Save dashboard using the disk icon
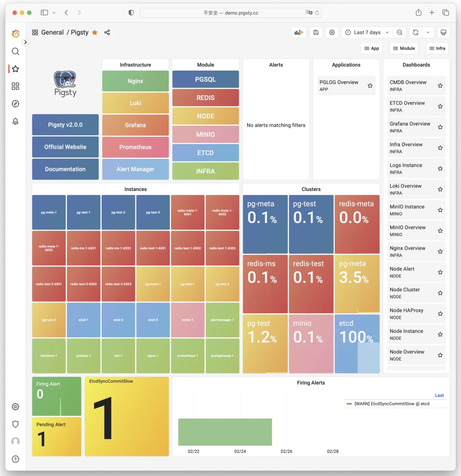The width and height of the screenshot is (461, 476). [316, 32]
